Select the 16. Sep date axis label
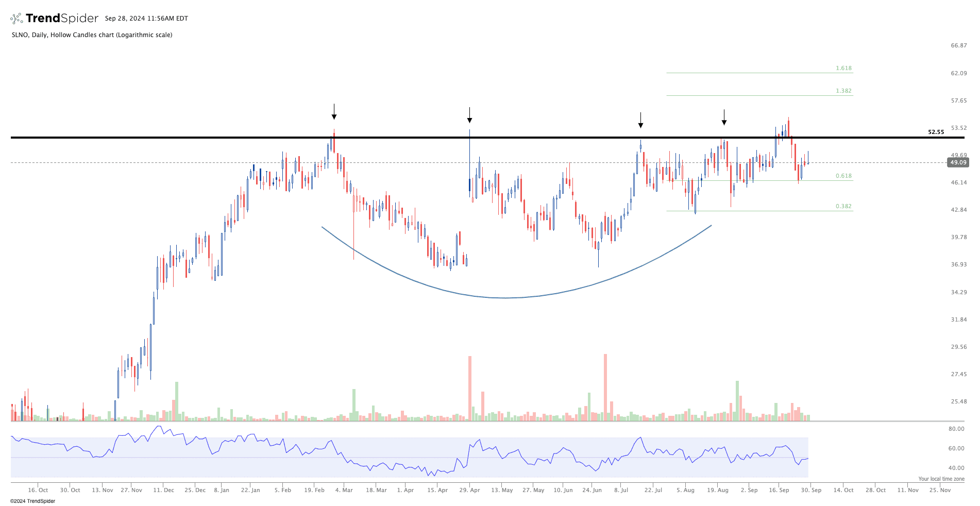Screen dimensions: 980x506 [x=779, y=490]
